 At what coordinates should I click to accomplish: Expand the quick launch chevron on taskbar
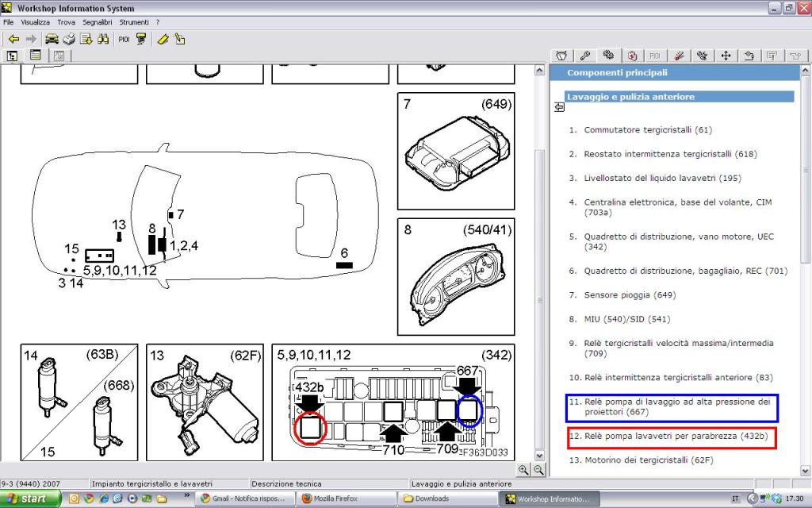point(187,496)
